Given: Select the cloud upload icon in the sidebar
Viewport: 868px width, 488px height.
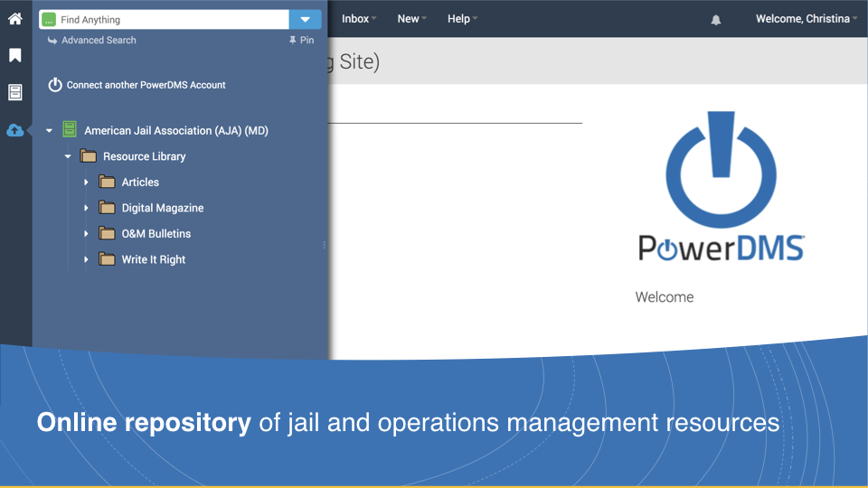Looking at the screenshot, I should pos(15,130).
